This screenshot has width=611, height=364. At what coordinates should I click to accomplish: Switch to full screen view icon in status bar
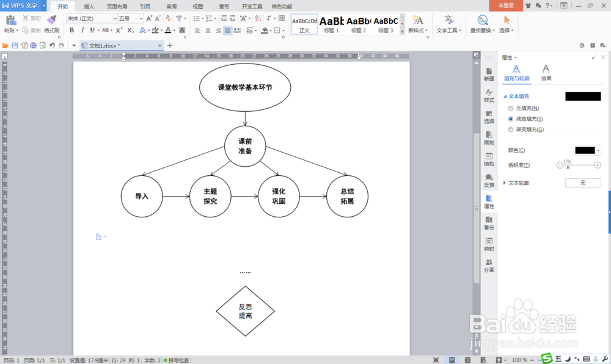436,360
